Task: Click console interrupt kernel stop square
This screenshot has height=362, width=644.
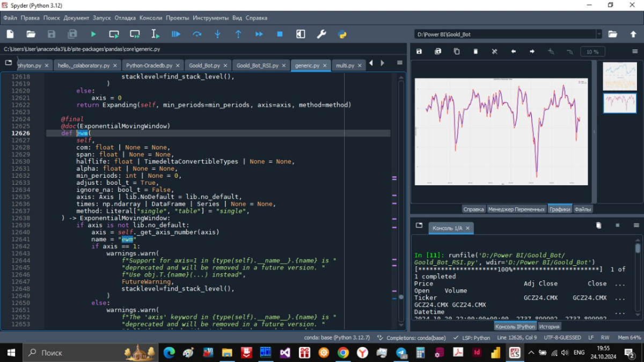Action: pyautogui.click(x=618, y=225)
